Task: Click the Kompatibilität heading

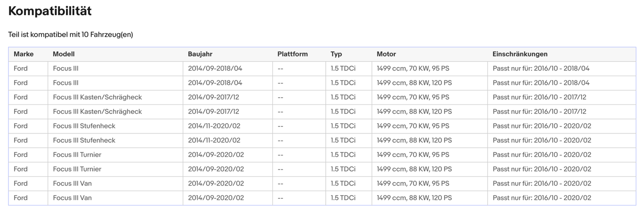Action: coord(50,12)
